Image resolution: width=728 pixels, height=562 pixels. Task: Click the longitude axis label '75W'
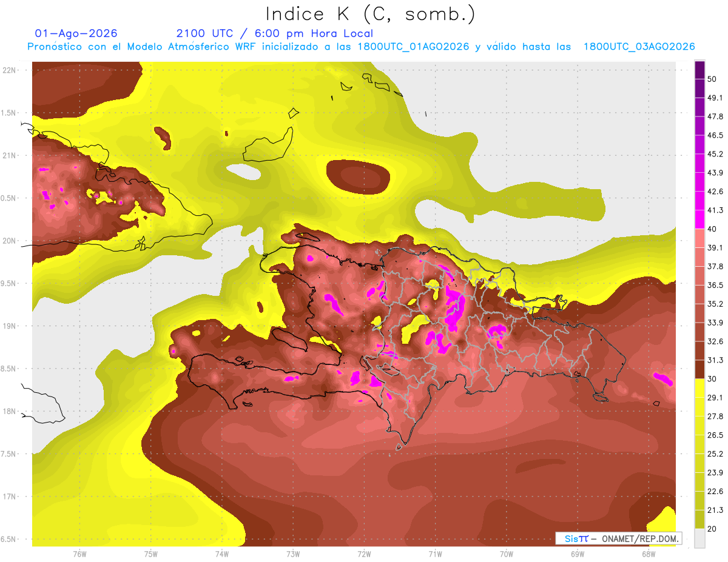tap(151, 554)
